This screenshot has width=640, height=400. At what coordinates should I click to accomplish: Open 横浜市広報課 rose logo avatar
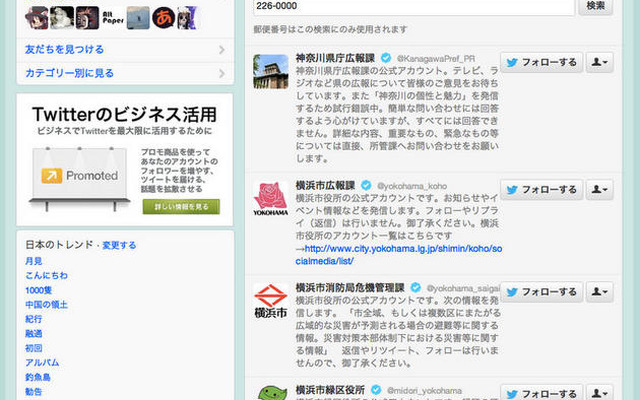point(271,199)
